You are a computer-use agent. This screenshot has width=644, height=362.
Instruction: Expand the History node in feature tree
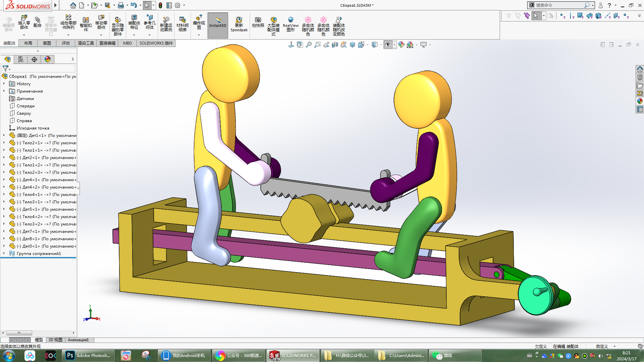tap(4, 84)
